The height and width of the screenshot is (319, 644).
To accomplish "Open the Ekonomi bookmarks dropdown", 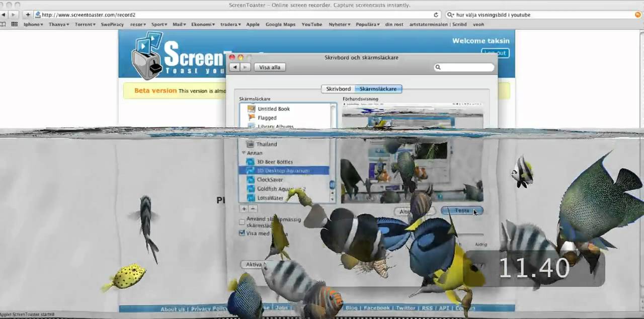I will (x=203, y=24).
